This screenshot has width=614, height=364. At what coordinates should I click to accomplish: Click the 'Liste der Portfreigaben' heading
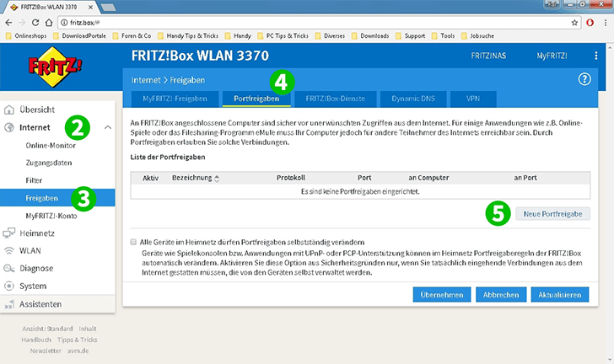point(168,157)
